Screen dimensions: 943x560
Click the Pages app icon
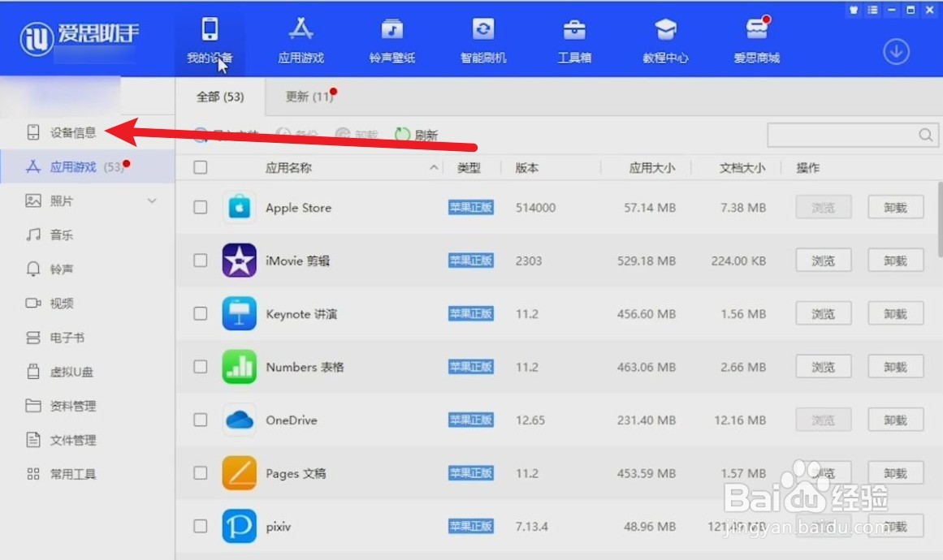tap(240, 473)
